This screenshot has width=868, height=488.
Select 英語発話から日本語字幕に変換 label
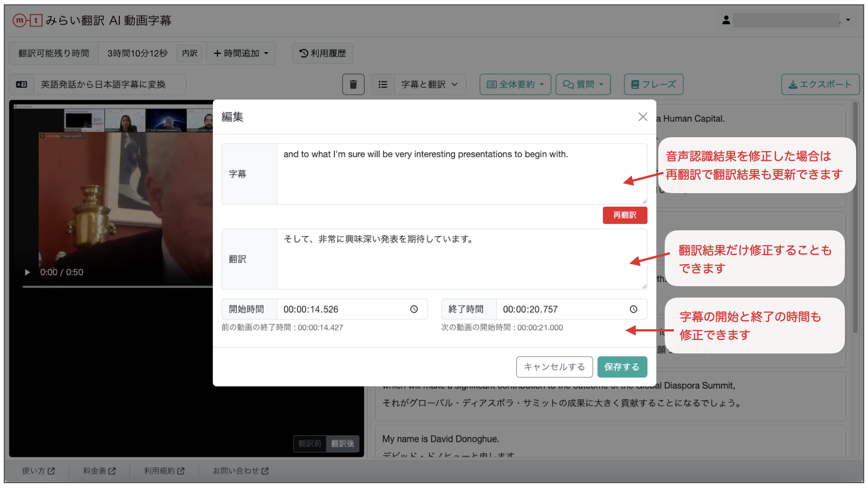point(103,84)
